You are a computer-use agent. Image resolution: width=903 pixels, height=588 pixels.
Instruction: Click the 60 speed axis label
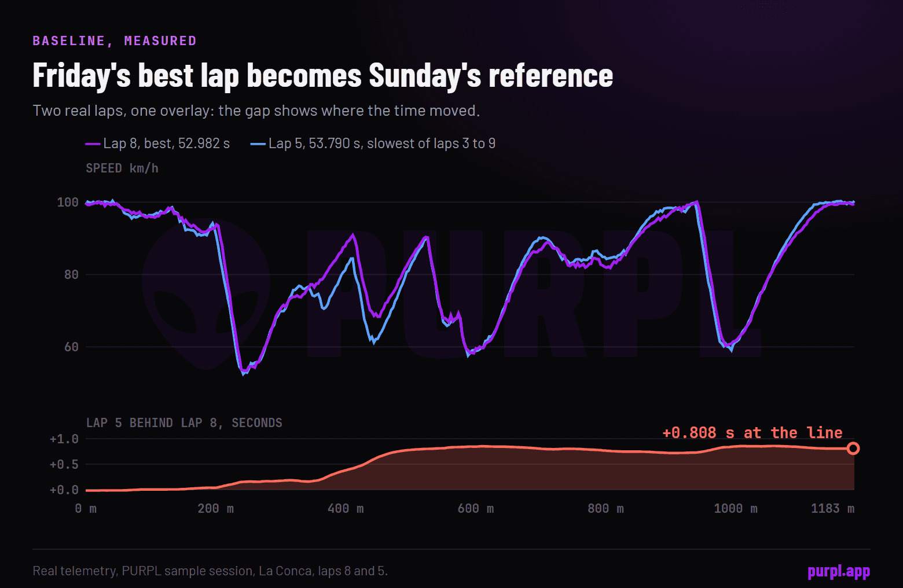[x=71, y=347]
